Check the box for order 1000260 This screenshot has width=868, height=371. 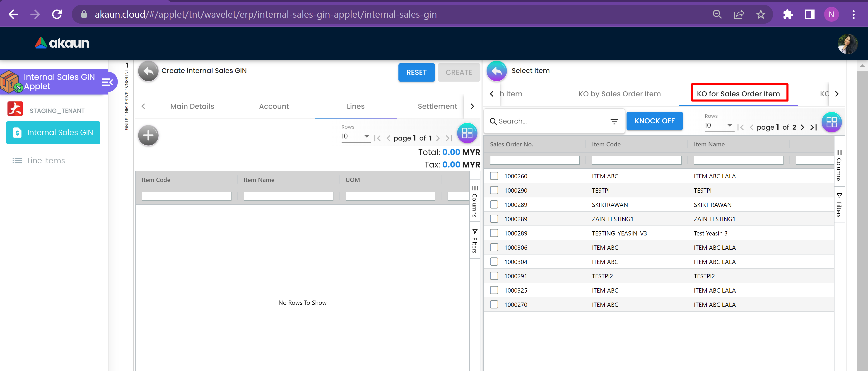(494, 176)
